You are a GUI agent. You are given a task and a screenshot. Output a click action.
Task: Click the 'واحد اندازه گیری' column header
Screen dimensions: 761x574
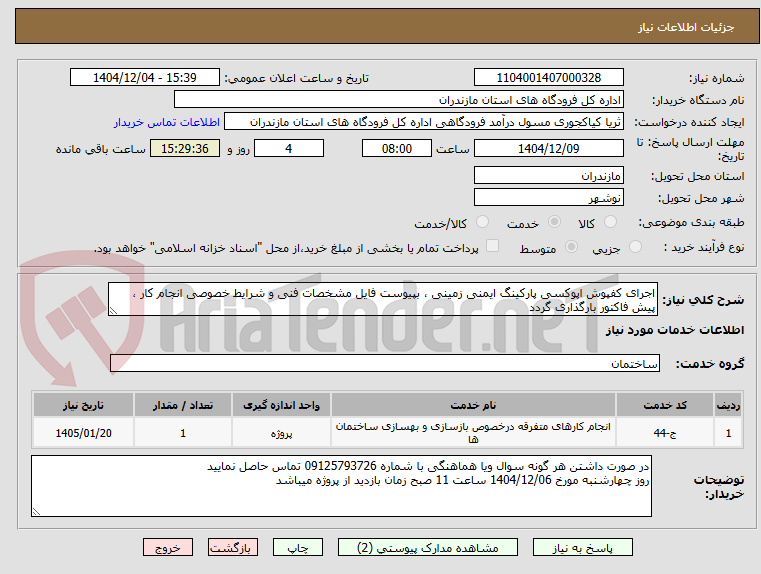click(x=281, y=405)
